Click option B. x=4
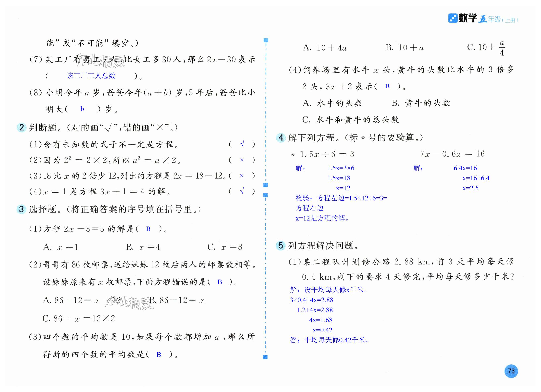This screenshot has height=392, width=541. point(143,247)
